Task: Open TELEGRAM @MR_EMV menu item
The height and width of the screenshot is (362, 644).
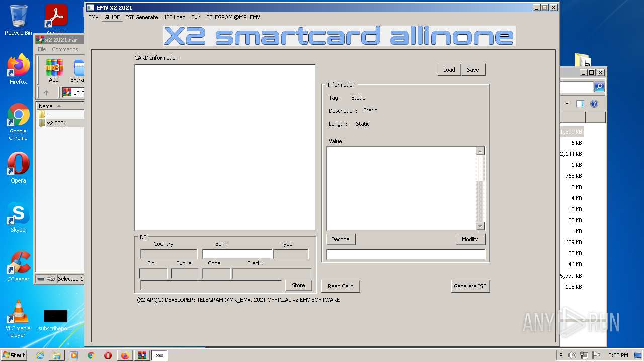Action: point(233,17)
